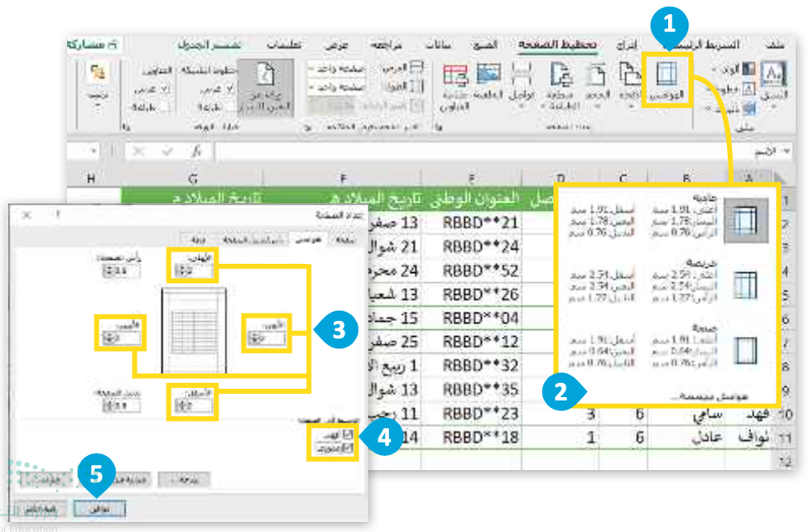Image resolution: width=809 pixels, height=532 pixels.
Task: Switch to the Insert (إدراج) ribbon tab
Action: click(628, 45)
